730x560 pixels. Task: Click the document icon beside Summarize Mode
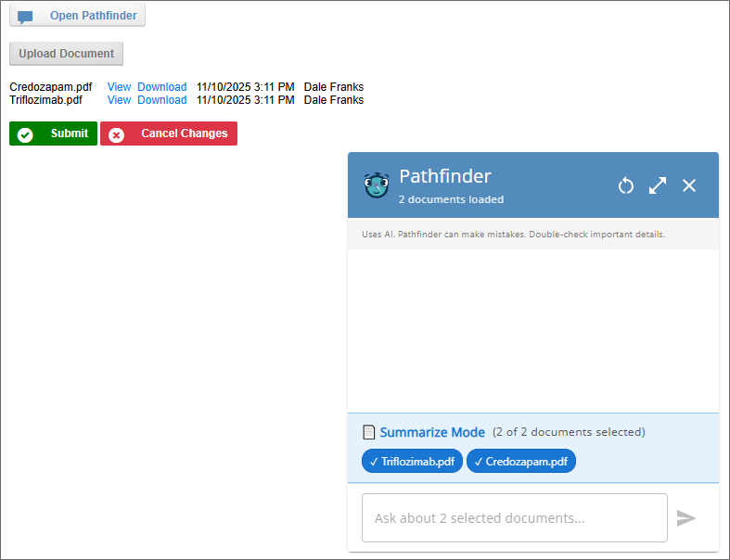[x=368, y=432]
